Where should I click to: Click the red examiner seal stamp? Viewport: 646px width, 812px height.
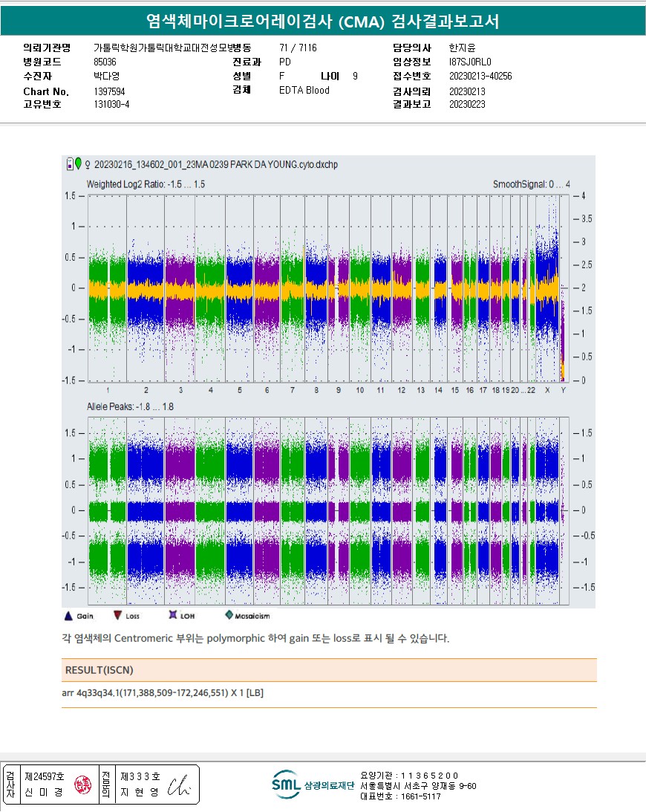81,785
